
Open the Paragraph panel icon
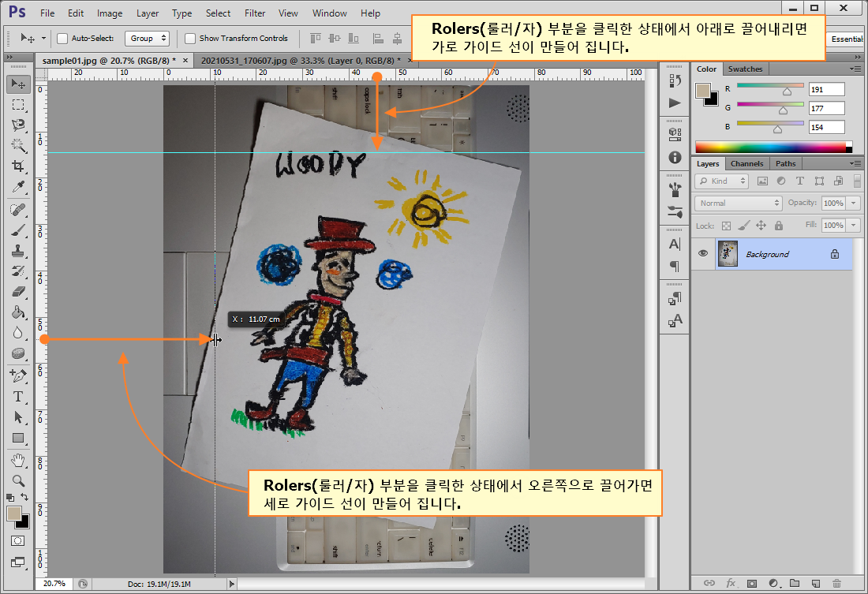click(x=675, y=267)
